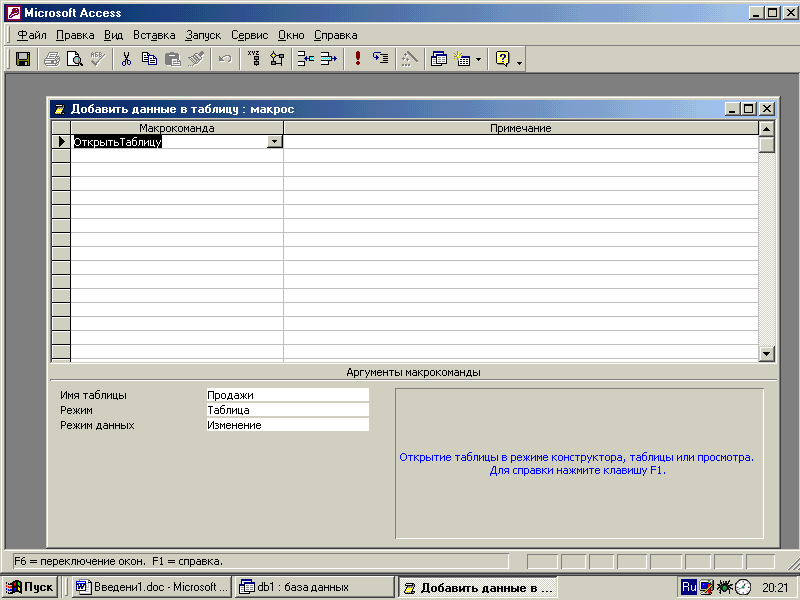
Task: Click the Format Painter brush icon
Action: coord(196,59)
